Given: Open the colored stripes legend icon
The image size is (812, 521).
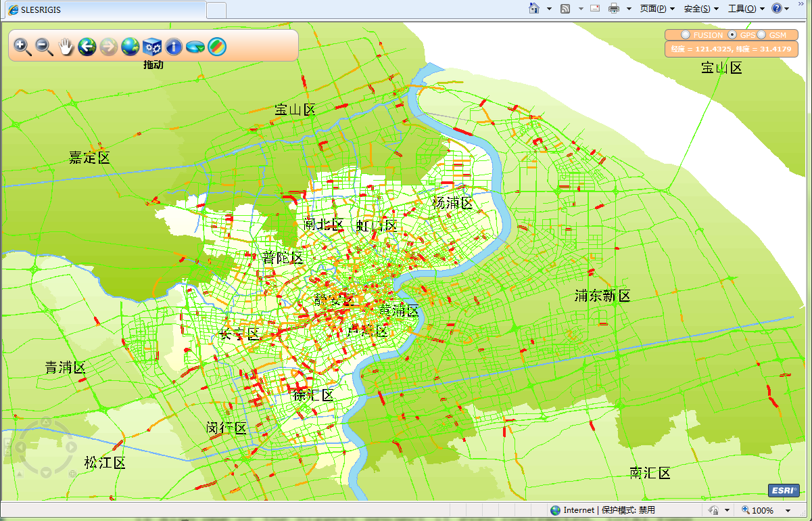Looking at the screenshot, I should pos(217,47).
